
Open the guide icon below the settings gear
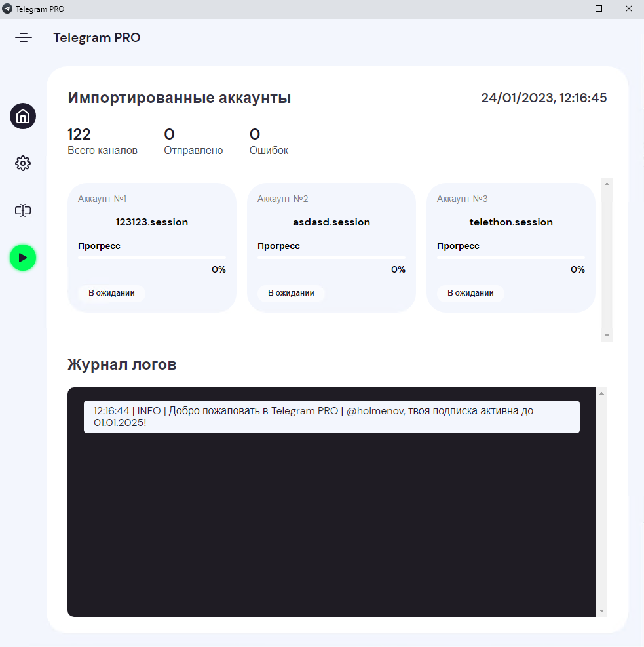(x=22, y=210)
